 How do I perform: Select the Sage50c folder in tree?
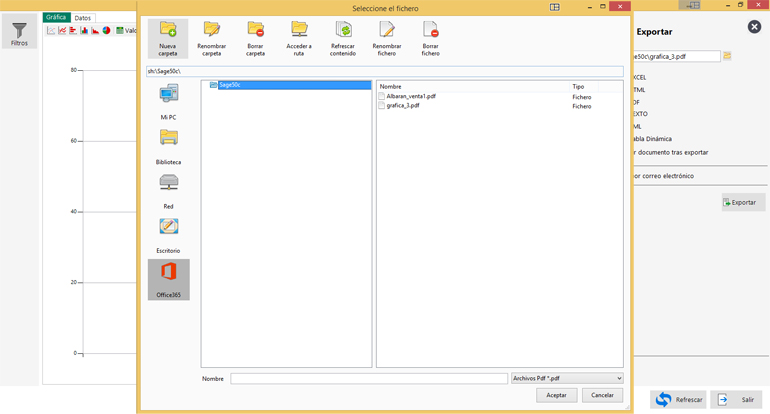coord(229,86)
